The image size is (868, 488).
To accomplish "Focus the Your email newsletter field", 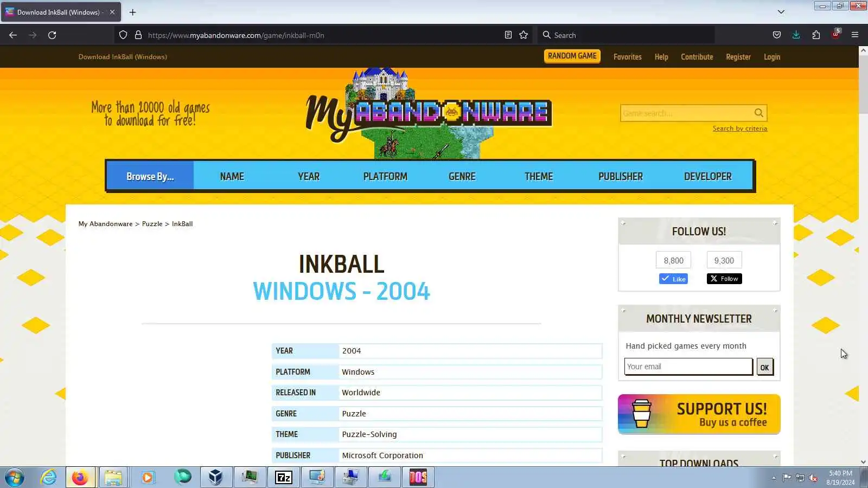I will click(x=688, y=367).
